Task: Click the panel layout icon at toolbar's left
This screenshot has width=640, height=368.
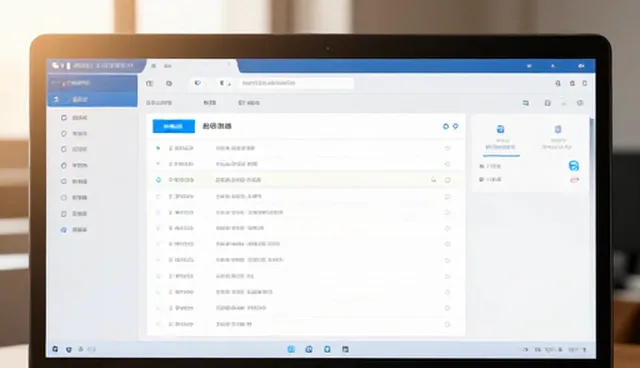Action: click(150, 83)
